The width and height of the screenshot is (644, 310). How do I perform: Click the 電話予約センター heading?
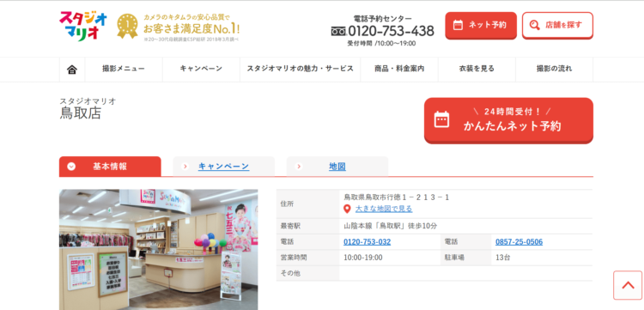[x=382, y=19]
